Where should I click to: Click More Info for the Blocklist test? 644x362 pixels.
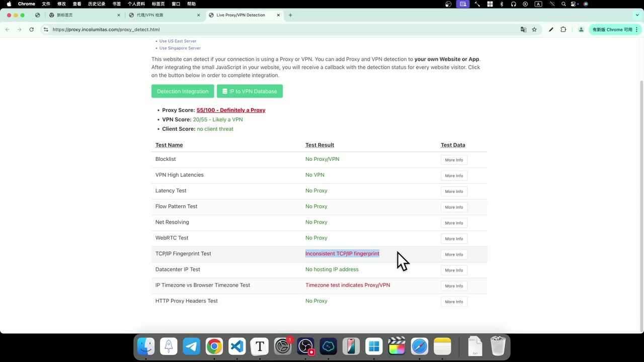(x=453, y=160)
